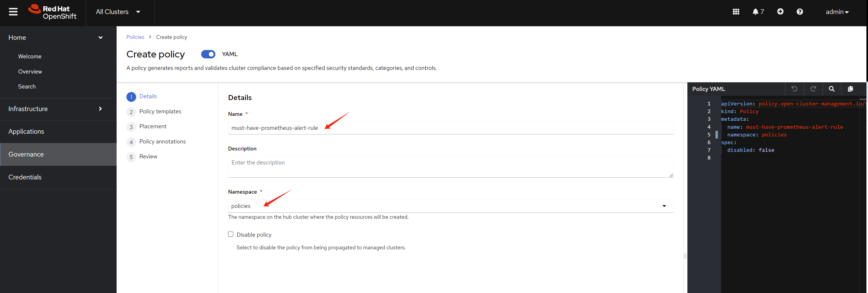Image resolution: width=868 pixels, height=293 pixels.
Task: Open the application launcher grid icon
Action: (x=736, y=12)
